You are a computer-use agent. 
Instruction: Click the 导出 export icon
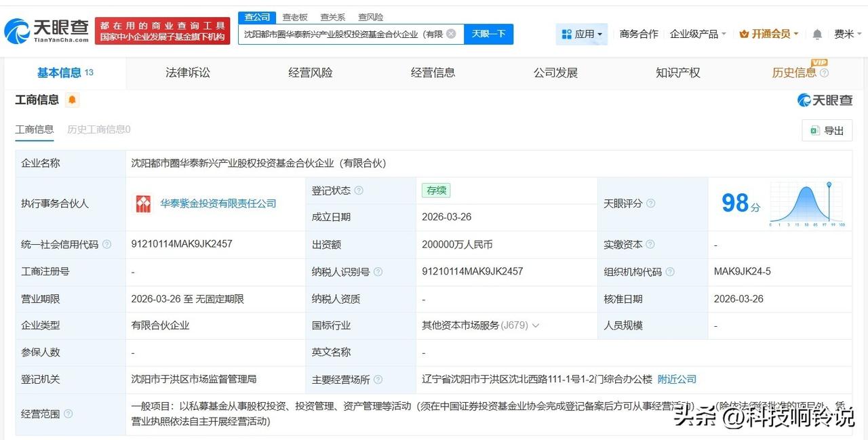coord(814,130)
